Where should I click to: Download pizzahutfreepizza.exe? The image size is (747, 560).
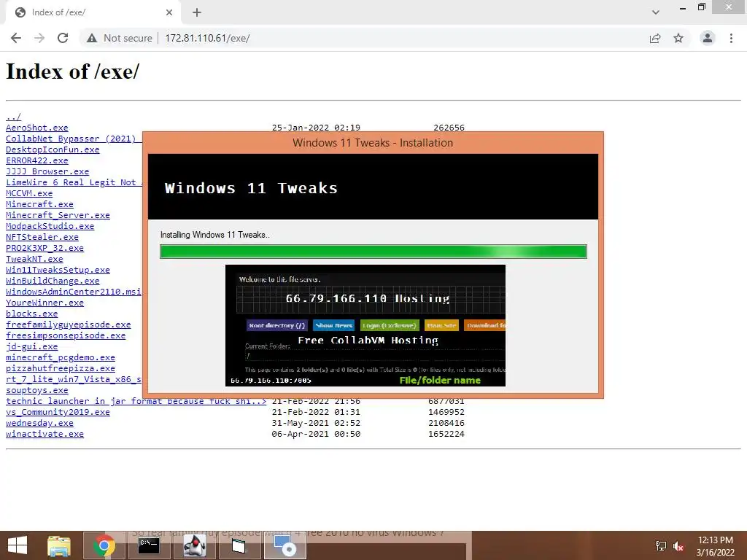pyautogui.click(x=61, y=368)
